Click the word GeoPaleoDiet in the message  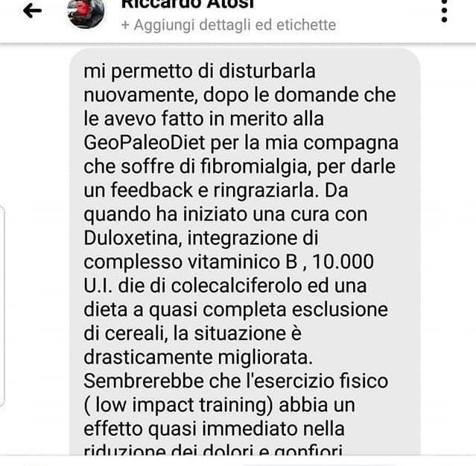pos(145,142)
